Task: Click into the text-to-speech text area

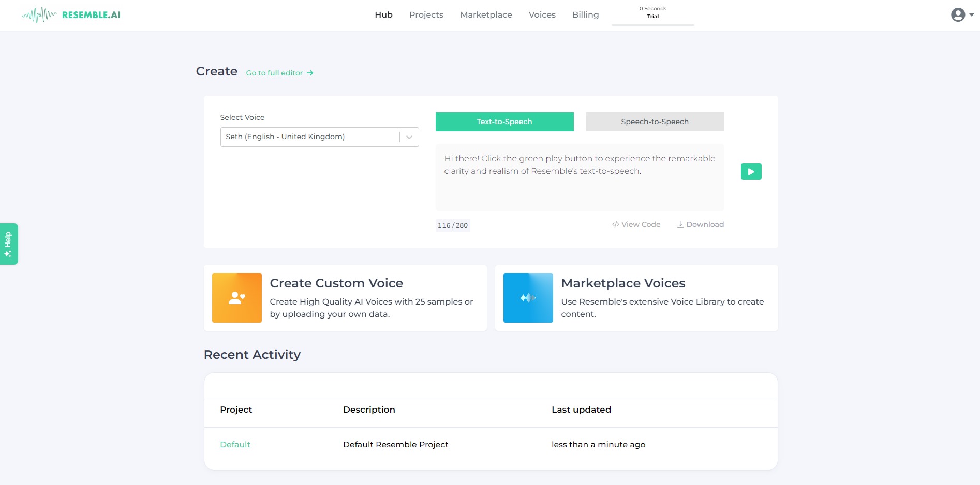Action: click(x=580, y=177)
